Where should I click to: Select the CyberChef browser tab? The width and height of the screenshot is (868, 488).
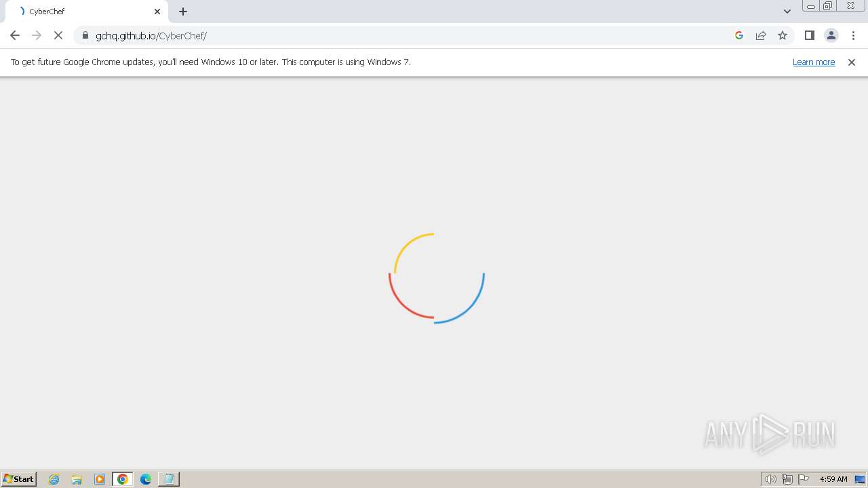tap(88, 12)
